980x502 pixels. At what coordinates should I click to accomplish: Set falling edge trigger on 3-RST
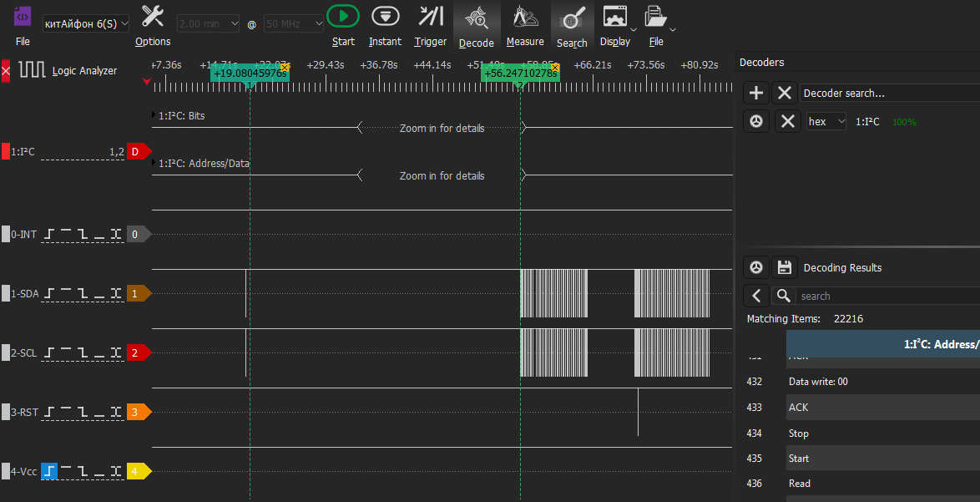[x=83, y=413]
